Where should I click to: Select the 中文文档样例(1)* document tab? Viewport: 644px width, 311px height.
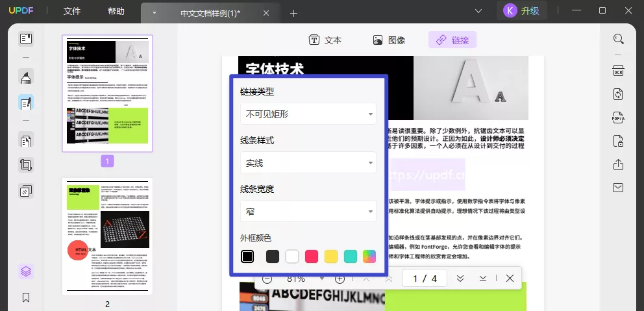tap(210, 13)
